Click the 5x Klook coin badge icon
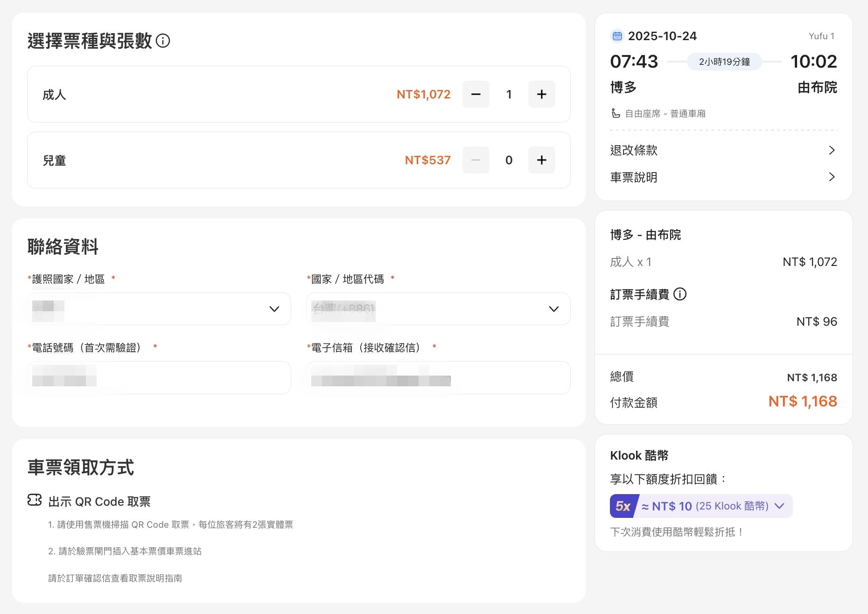The height and width of the screenshot is (614, 868). [x=623, y=505]
